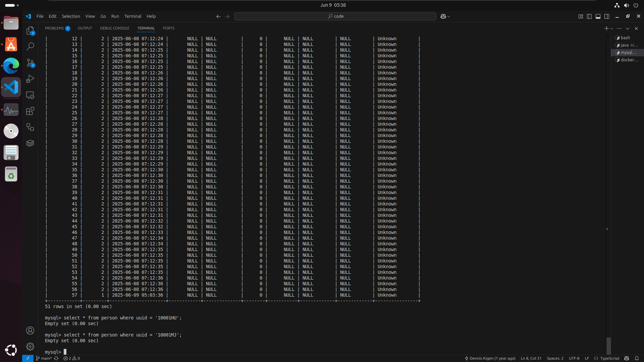Image resolution: width=644 pixels, height=362 pixels.
Task: Open the clock Jun 9 05:38
Action: 333,5
